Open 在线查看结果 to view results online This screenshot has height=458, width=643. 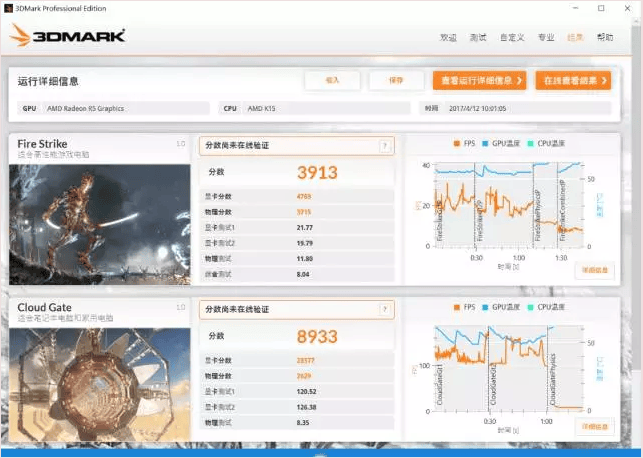pos(573,80)
